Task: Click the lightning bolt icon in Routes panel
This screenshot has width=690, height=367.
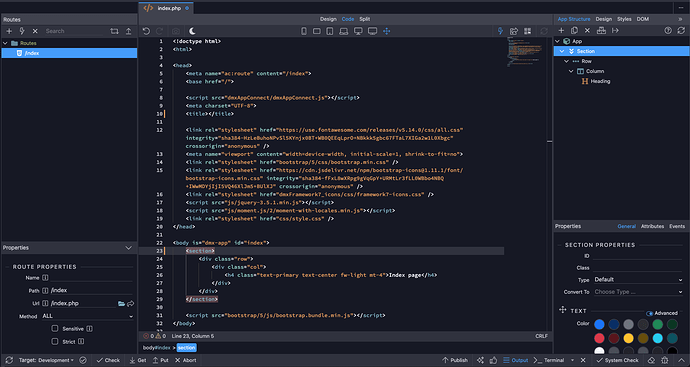Action: click(22, 31)
